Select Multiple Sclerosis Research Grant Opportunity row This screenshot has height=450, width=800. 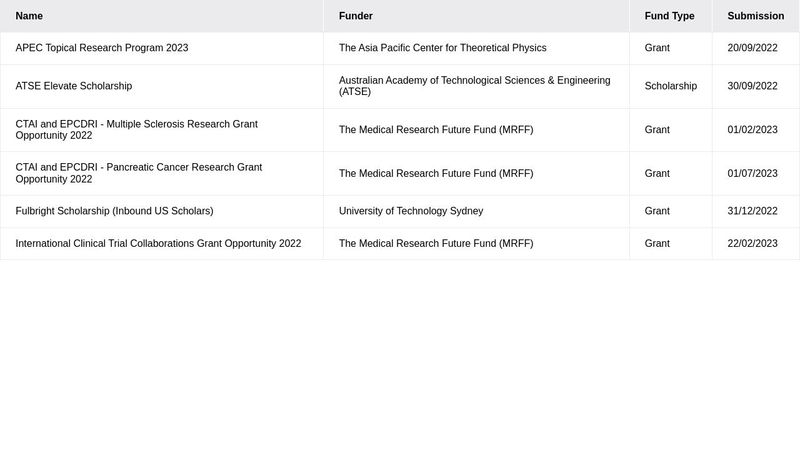click(x=137, y=130)
